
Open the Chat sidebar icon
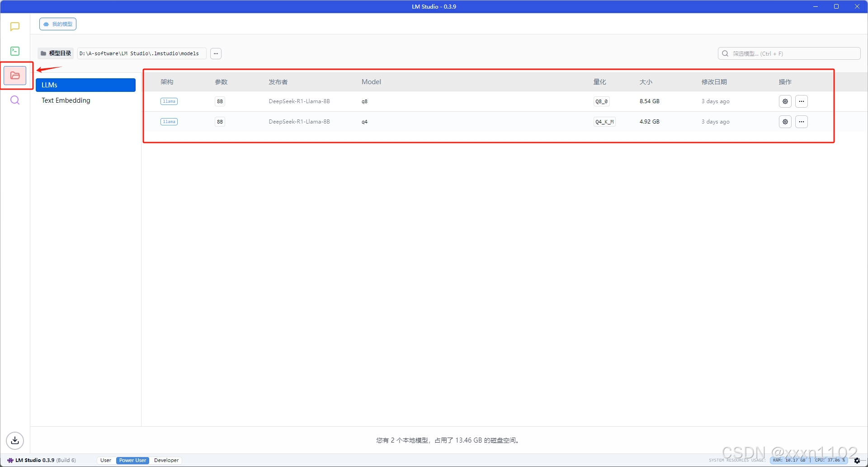pyautogui.click(x=15, y=27)
